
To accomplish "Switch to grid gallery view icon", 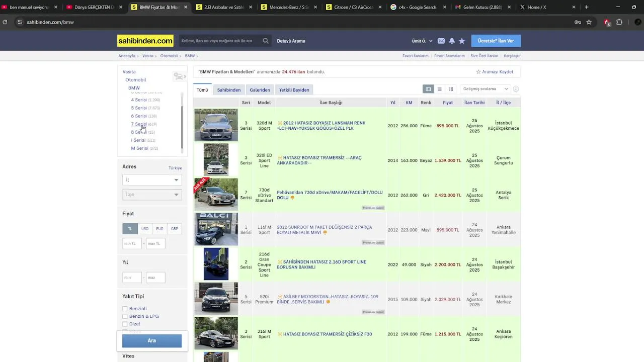I will tap(451, 89).
